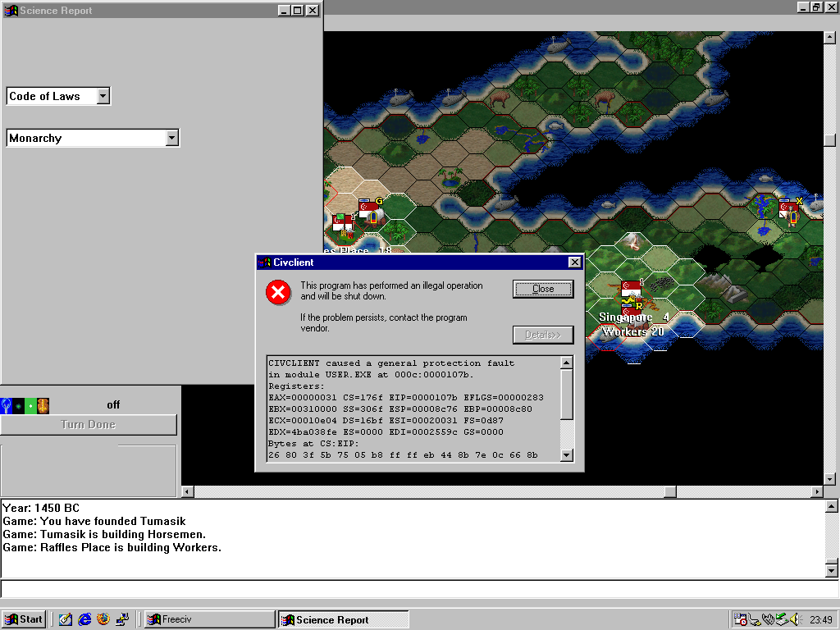Click the Raffles Place city flag tile

(343, 224)
